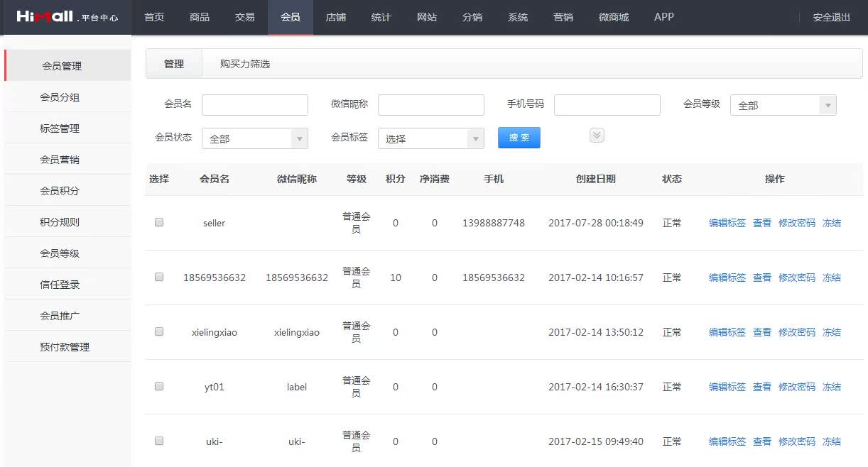Open the 网站 top menu
868x467 pixels.
point(427,17)
